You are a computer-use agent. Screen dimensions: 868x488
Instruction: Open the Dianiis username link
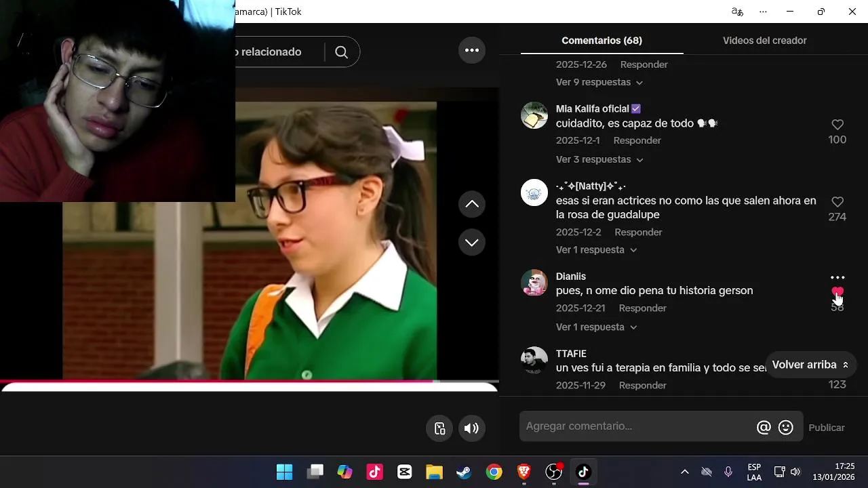click(x=571, y=277)
